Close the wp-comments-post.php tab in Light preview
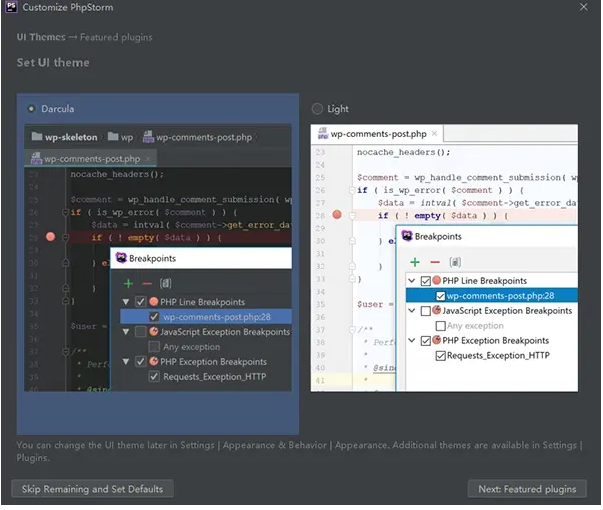The image size is (603, 510). click(x=435, y=133)
